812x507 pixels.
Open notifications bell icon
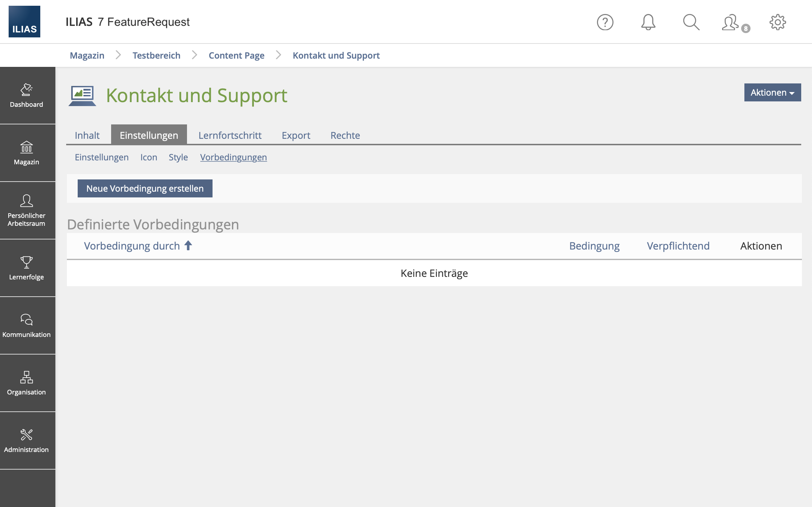(x=648, y=22)
